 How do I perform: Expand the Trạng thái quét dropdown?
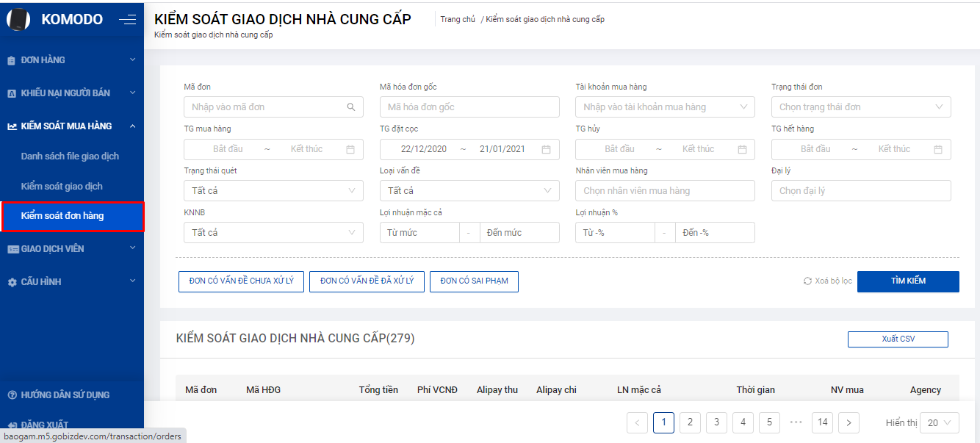273,191
